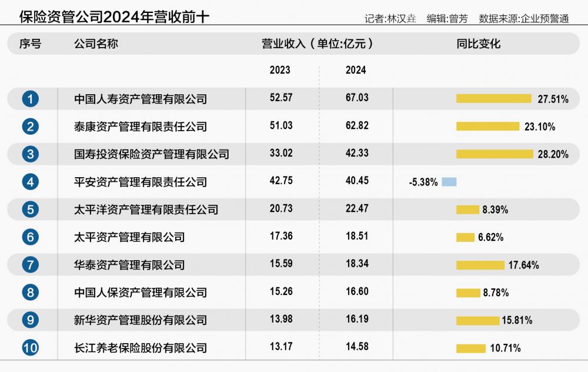588x372 pixels.
Task: Click the 8.39% change label
Action: 495,210
